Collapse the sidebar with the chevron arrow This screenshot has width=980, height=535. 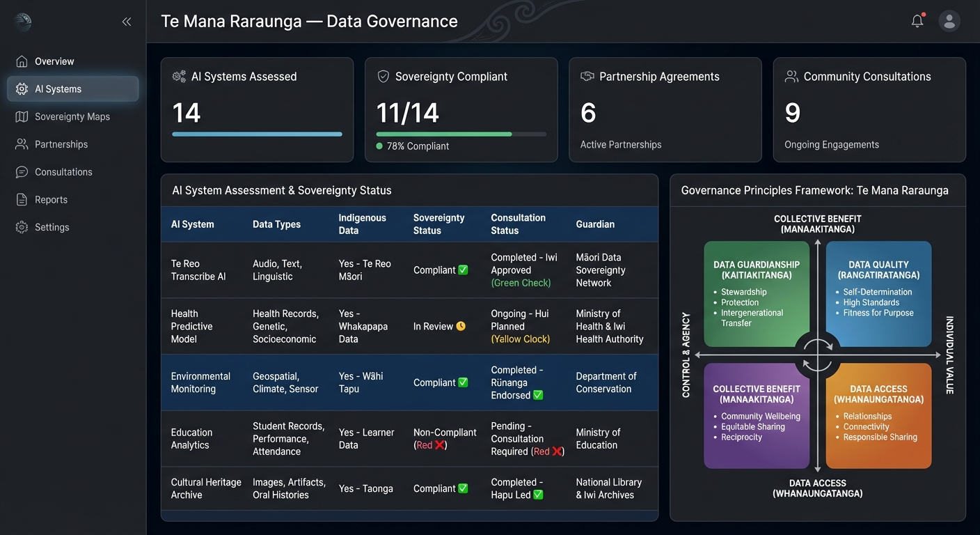(x=127, y=22)
